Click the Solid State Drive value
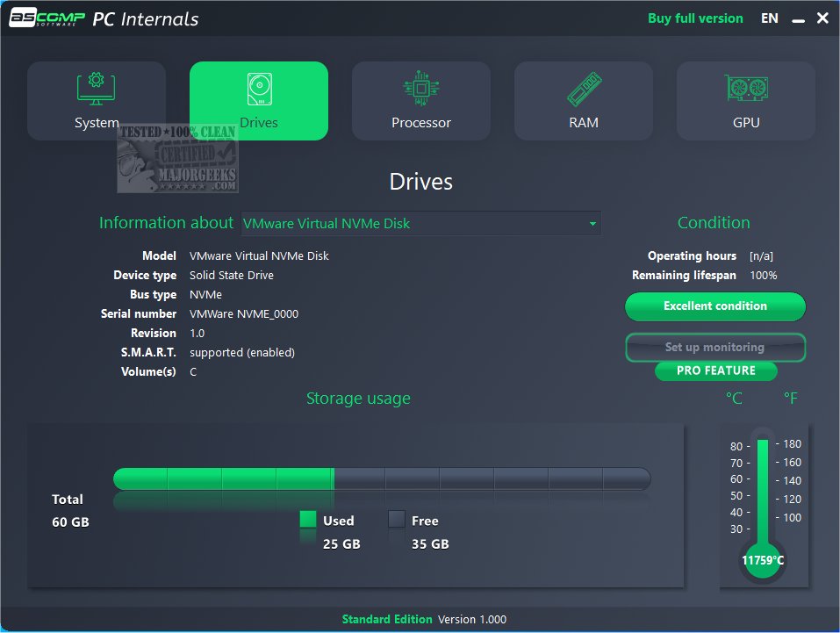 click(x=232, y=276)
